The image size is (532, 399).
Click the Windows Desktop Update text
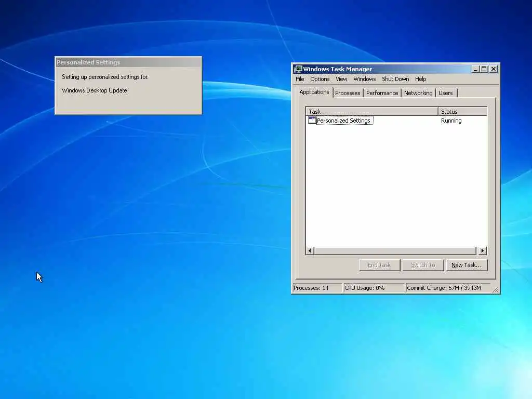tap(95, 90)
